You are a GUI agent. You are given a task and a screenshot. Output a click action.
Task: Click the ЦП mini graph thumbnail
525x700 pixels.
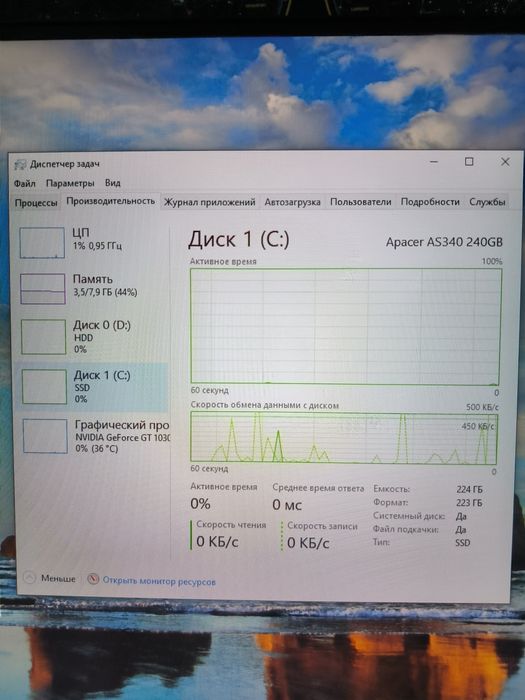click(42, 242)
